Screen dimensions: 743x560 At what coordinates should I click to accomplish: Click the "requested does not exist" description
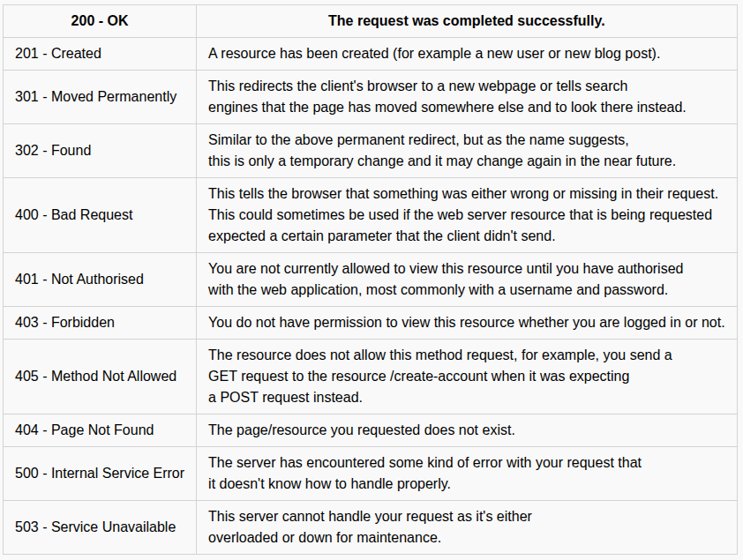(x=362, y=430)
